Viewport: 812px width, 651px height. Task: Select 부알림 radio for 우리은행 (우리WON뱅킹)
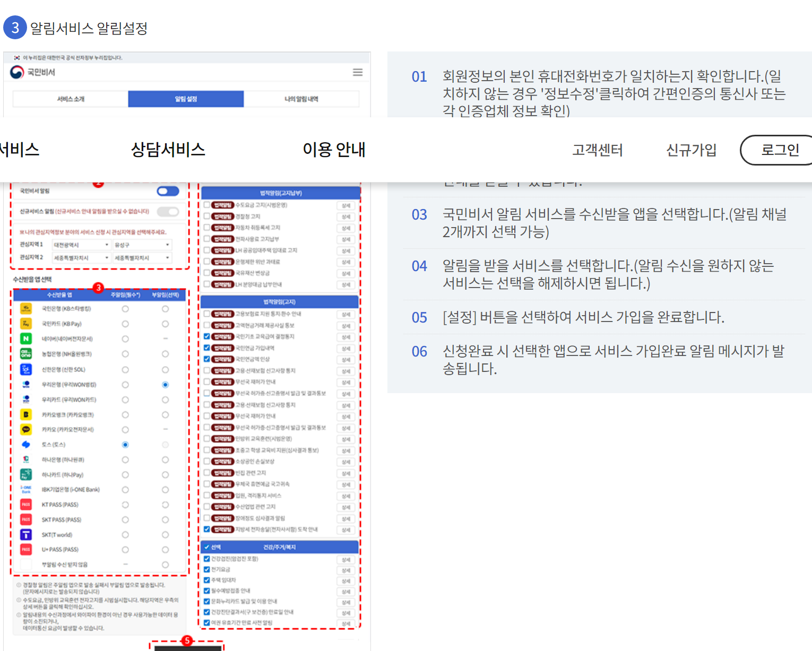tap(166, 385)
